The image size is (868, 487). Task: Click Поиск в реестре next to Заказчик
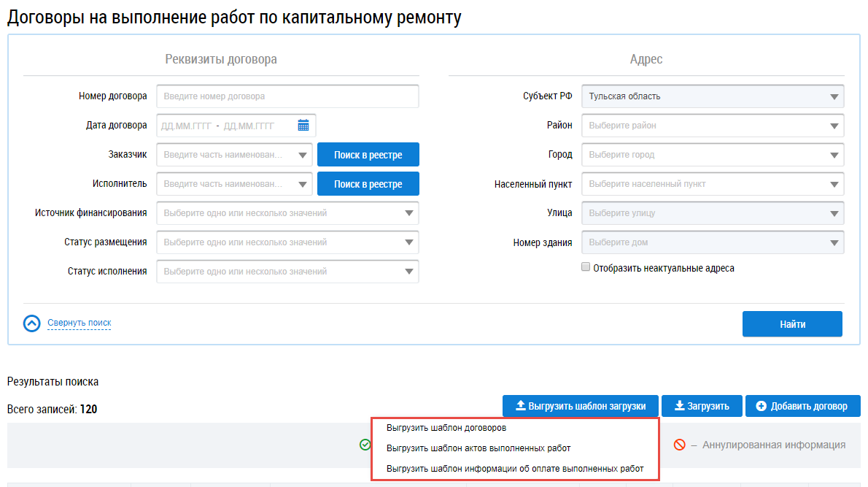pyautogui.click(x=368, y=155)
